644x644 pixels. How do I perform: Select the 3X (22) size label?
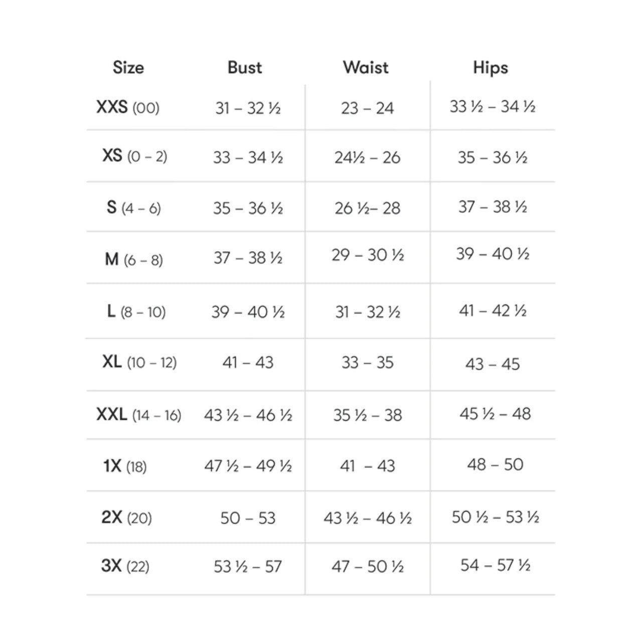click(125, 566)
